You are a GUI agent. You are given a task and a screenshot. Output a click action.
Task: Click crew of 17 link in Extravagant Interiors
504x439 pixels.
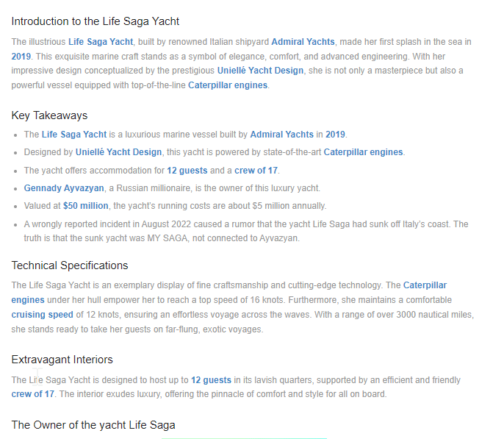(33, 394)
